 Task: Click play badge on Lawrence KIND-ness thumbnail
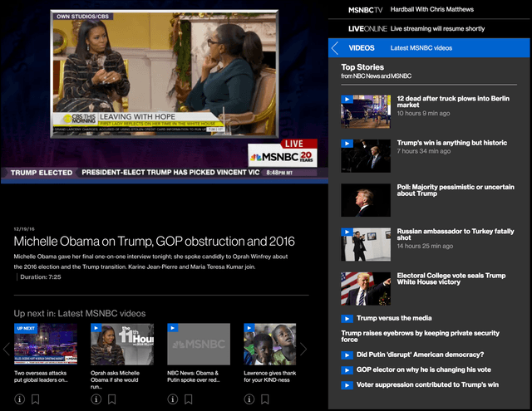tap(249, 328)
